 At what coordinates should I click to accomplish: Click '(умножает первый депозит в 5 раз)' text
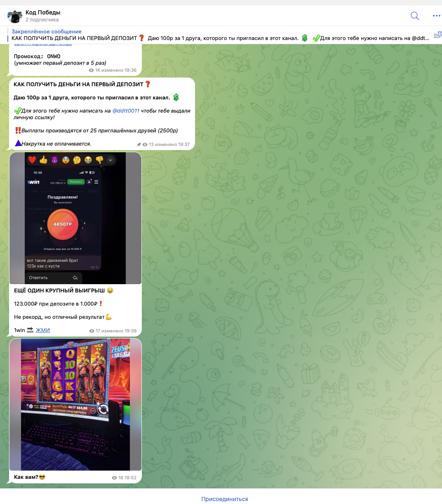[x=60, y=63]
